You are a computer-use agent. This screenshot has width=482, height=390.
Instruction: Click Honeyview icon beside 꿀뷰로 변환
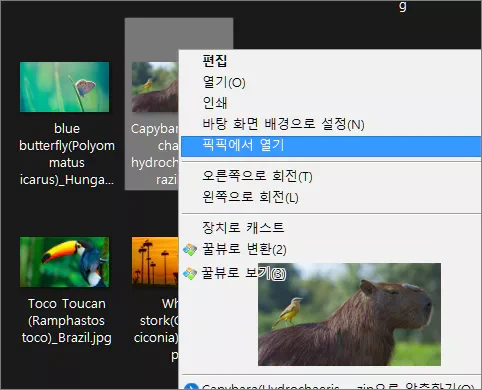click(190, 250)
